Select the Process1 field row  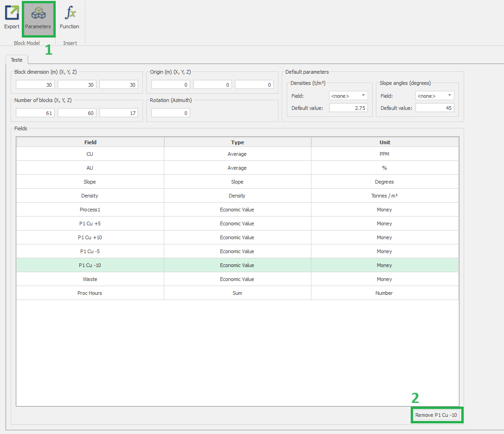click(x=90, y=210)
